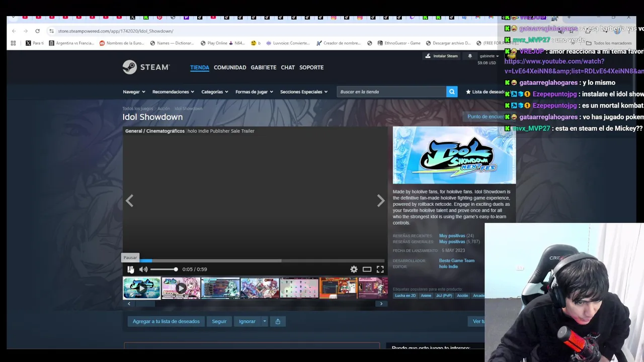Viewport: 644px width, 362px height.
Task: Open Acción tag
Action: [x=462, y=296]
